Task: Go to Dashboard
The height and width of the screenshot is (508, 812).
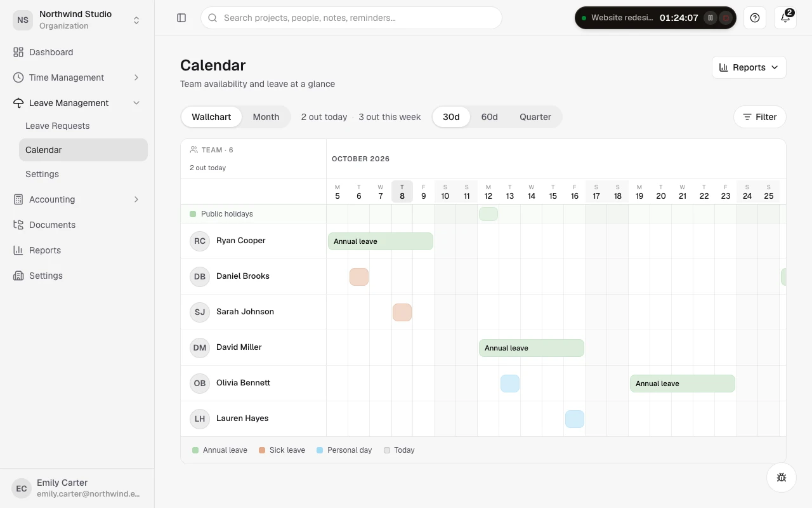Action: click(77, 52)
